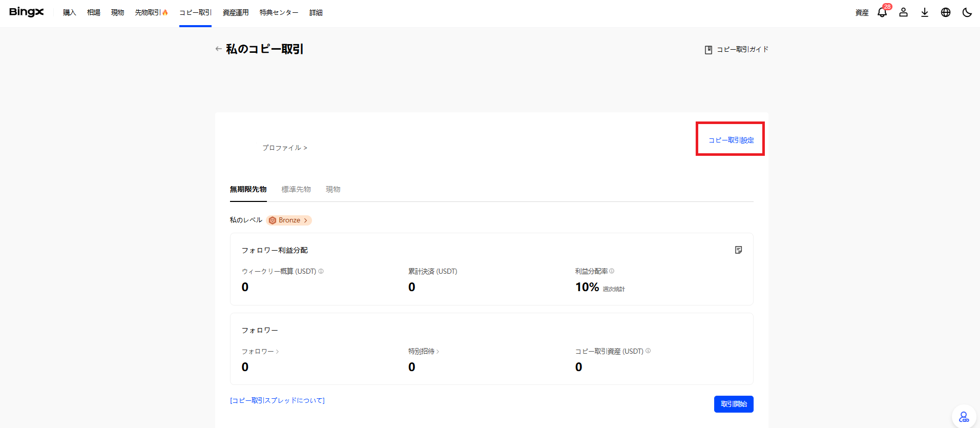Open the コピー取引ガイド guide
The image size is (980, 428).
pos(737,50)
